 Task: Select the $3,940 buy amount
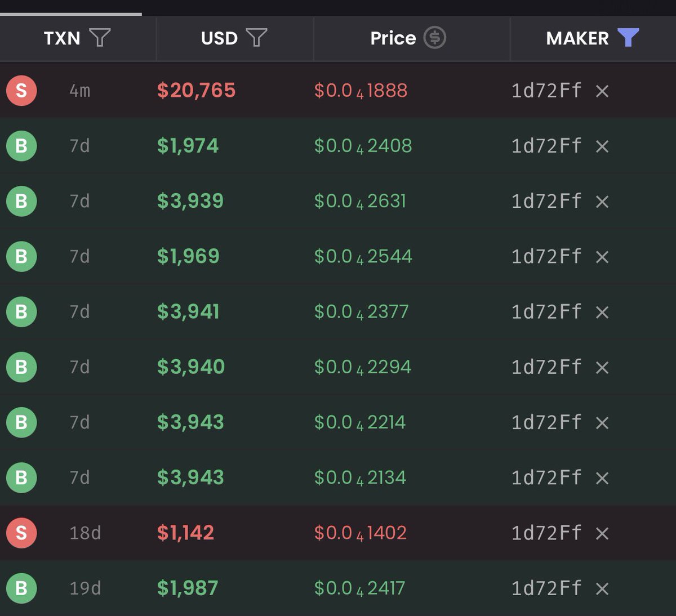coord(191,367)
